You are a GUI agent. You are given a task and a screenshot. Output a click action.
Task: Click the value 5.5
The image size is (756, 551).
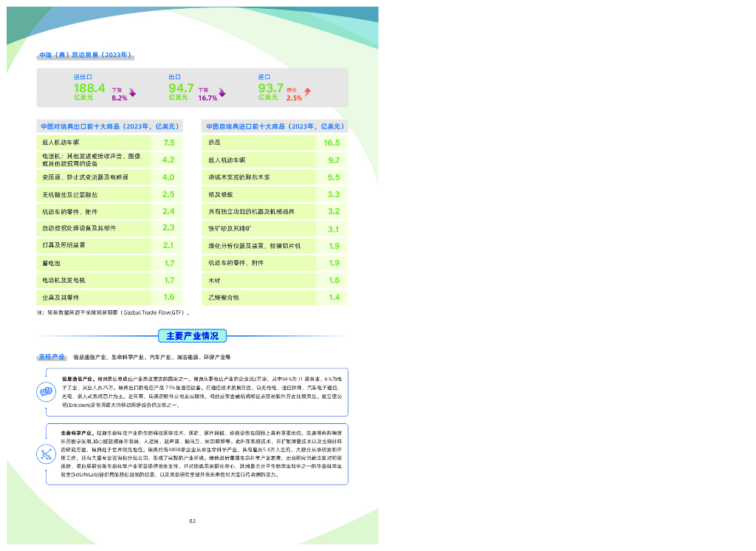coord(334,177)
